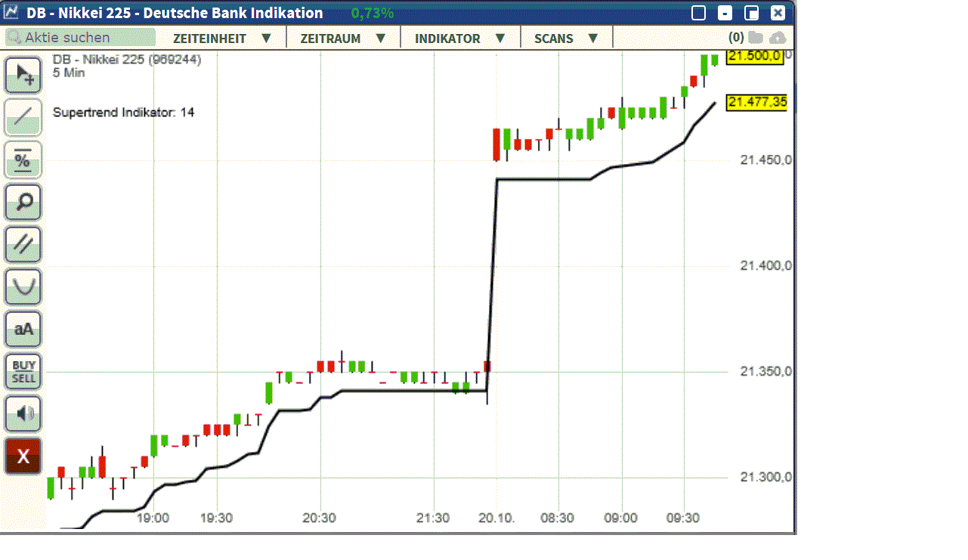Activate the magnifier zoom tool
This screenshot has width=968, height=560.
tap(23, 202)
